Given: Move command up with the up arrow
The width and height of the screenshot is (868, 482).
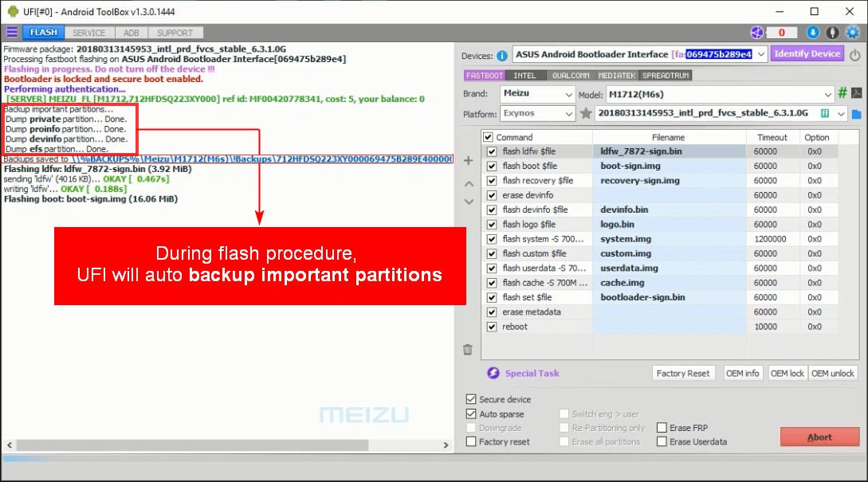Looking at the screenshot, I should [469, 184].
